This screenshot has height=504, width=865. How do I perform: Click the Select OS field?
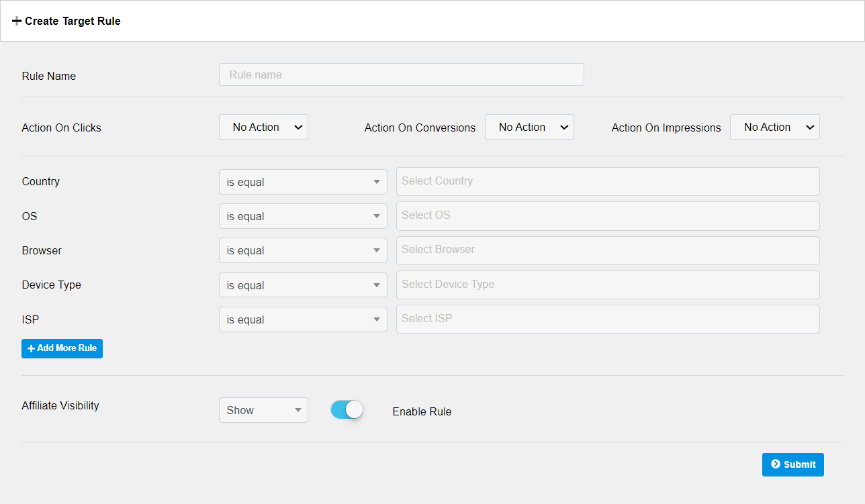[x=608, y=215]
